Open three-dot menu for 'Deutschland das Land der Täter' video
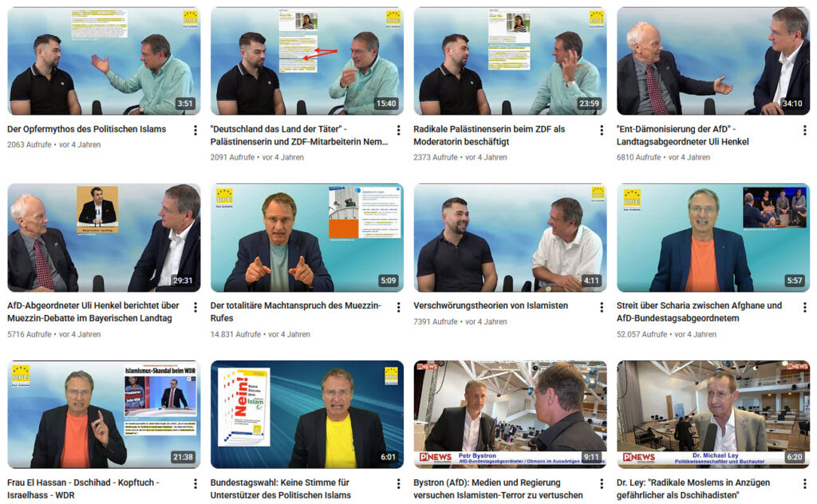The height and width of the screenshot is (504, 817). (399, 130)
